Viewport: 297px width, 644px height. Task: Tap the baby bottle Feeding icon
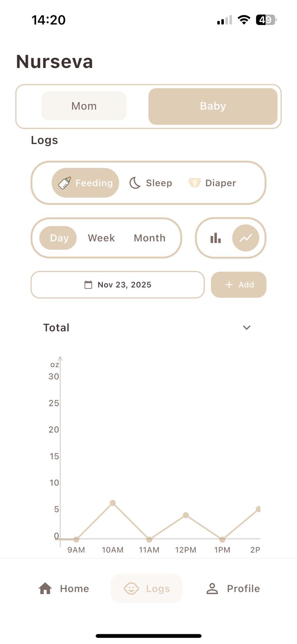coord(65,183)
